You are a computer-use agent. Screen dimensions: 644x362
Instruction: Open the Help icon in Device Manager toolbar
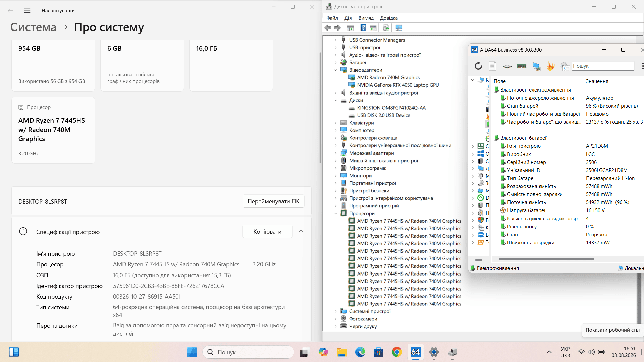pos(363,28)
